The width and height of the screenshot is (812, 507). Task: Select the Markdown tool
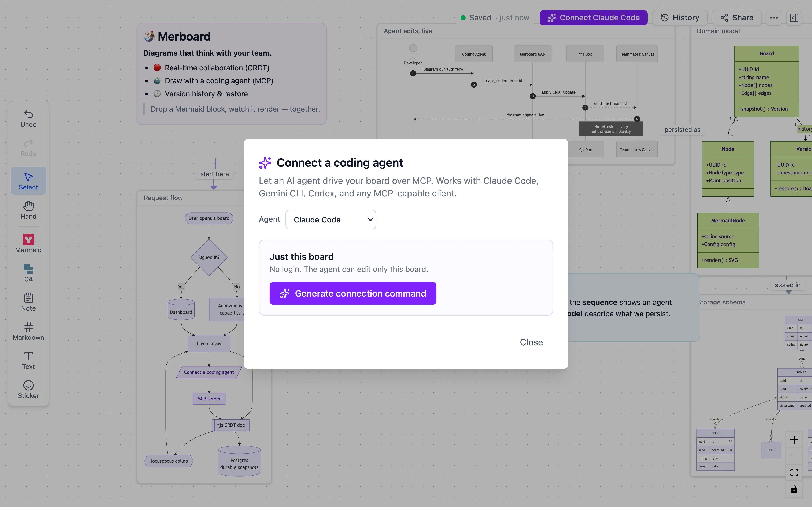[29, 331]
